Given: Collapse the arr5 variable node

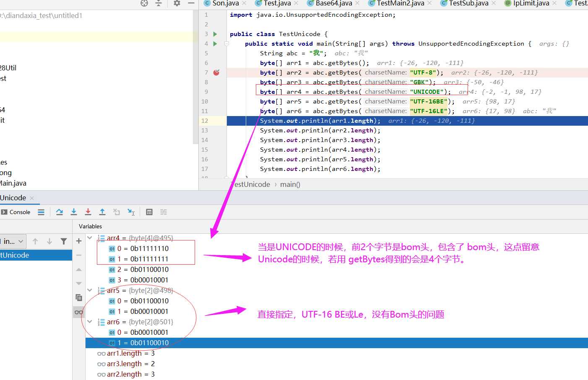Looking at the screenshot, I should (90, 290).
